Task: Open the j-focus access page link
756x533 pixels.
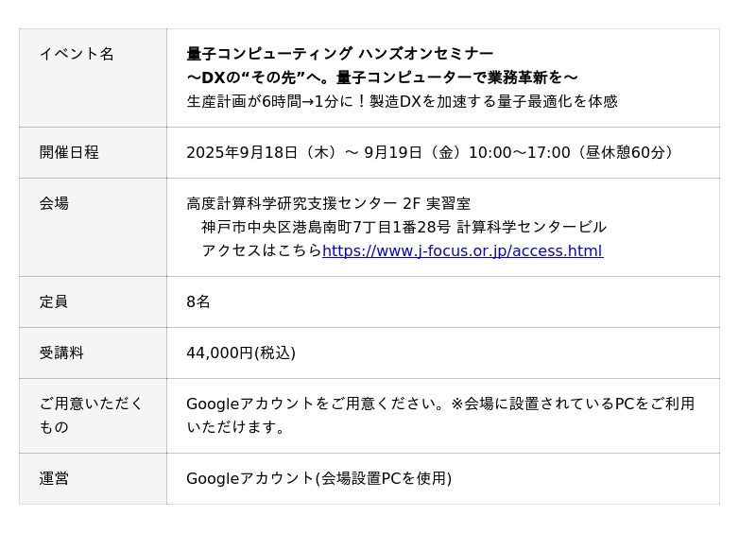Action: coord(462,251)
